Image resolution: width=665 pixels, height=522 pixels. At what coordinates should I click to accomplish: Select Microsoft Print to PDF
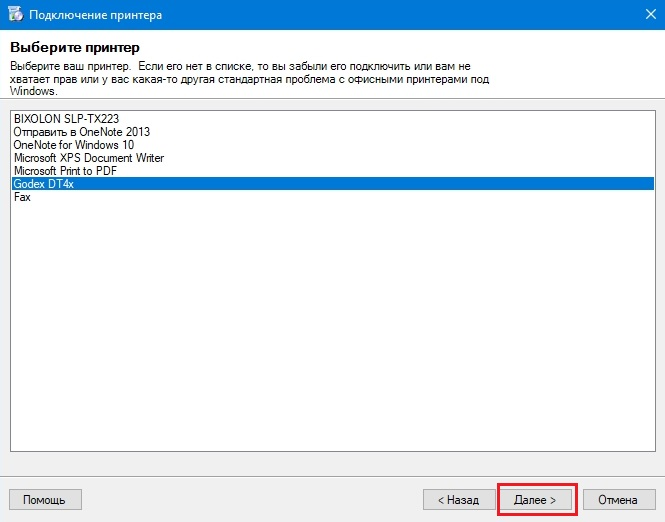[333, 170]
